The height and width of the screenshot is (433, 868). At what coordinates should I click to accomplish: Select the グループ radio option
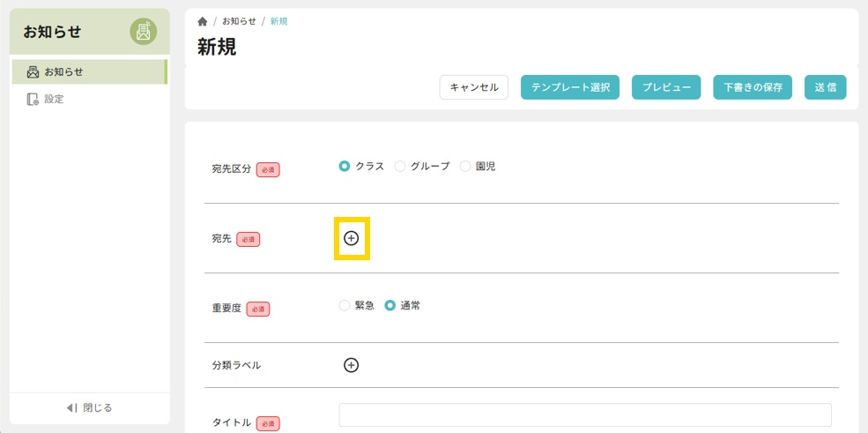[400, 166]
